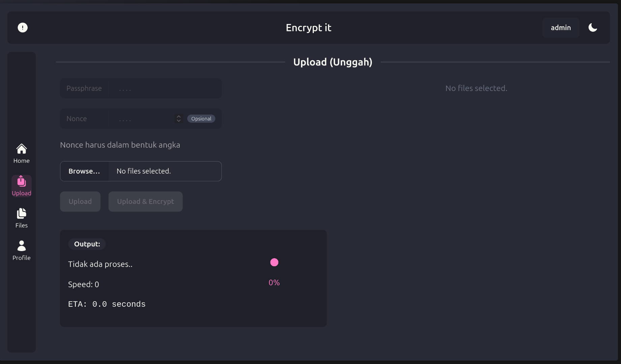Open the Files sidebar icon
This screenshot has height=364, width=621.
coord(22,218)
